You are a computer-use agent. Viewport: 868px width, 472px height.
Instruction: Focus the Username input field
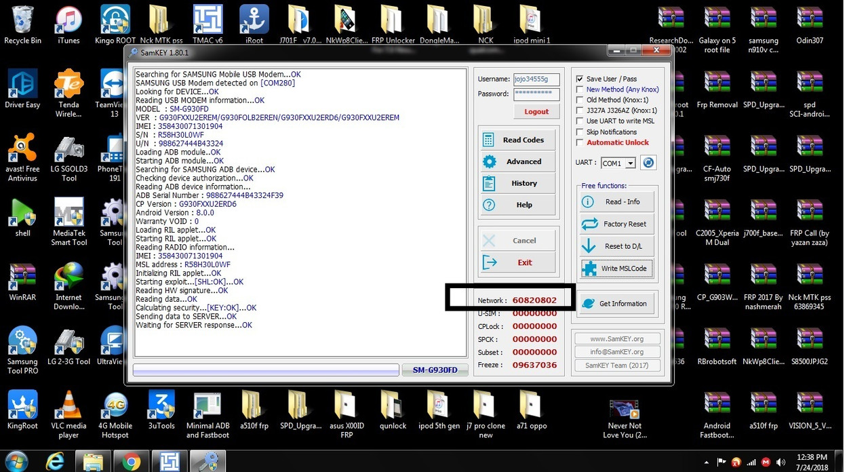pyautogui.click(x=536, y=79)
